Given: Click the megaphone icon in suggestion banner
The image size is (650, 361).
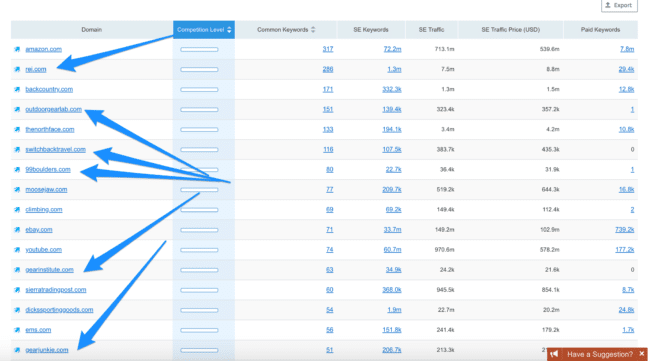Looking at the screenshot, I should pos(554,354).
